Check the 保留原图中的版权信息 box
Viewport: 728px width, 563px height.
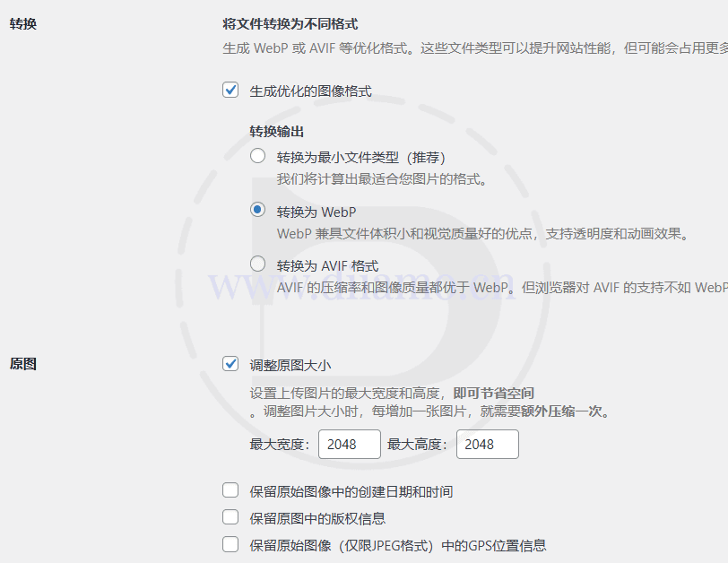tap(230, 517)
